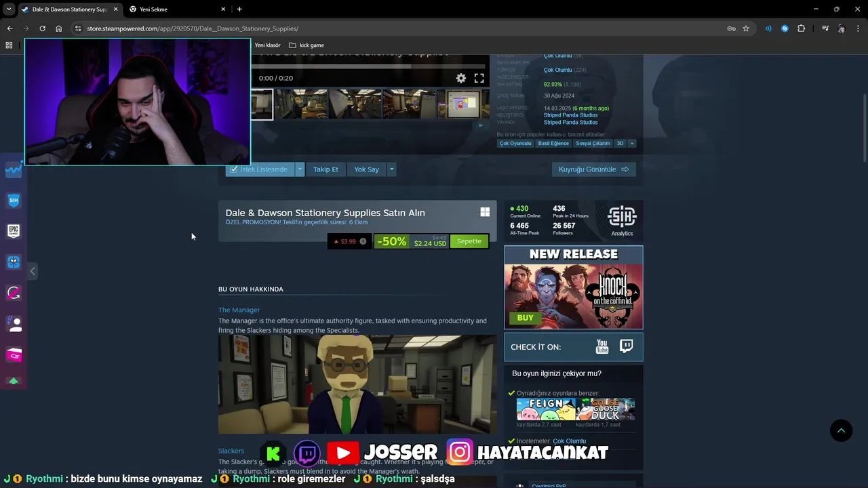Open the kick game bookmark folder
This screenshot has width=868, height=488.
click(x=307, y=45)
